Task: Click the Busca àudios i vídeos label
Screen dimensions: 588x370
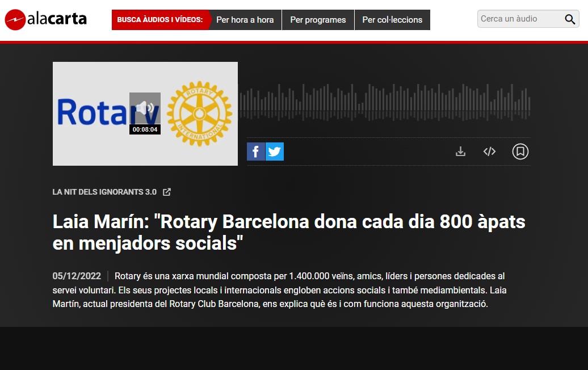Action: 159,20
